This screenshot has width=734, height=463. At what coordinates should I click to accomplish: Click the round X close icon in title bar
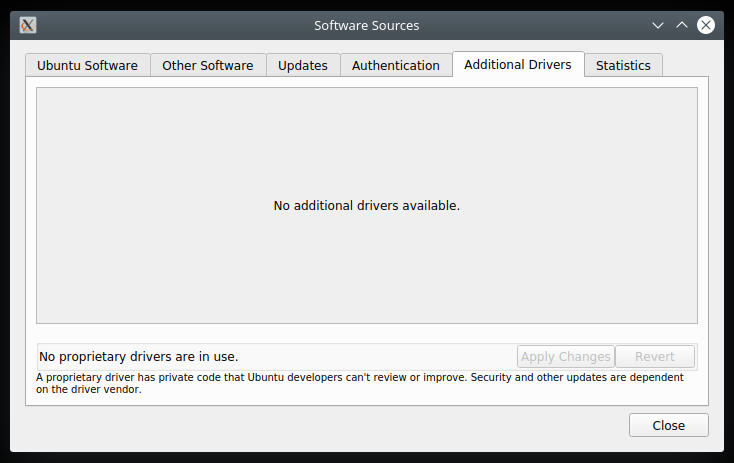[706, 25]
